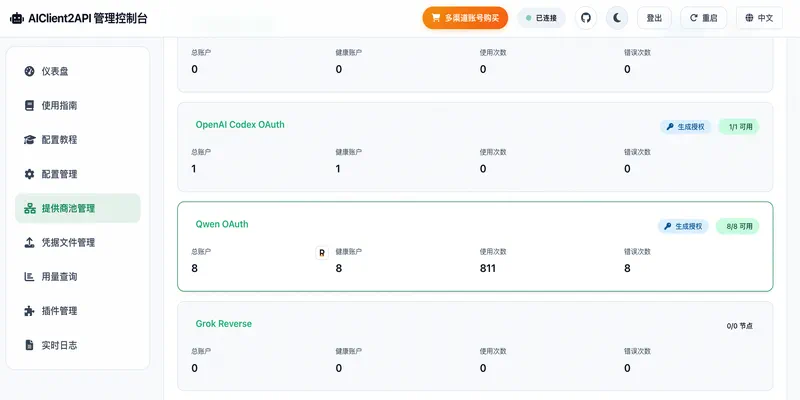Open 仪表盘 dashboard in sidebar
The image size is (800, 400).
tap(55, 71)
